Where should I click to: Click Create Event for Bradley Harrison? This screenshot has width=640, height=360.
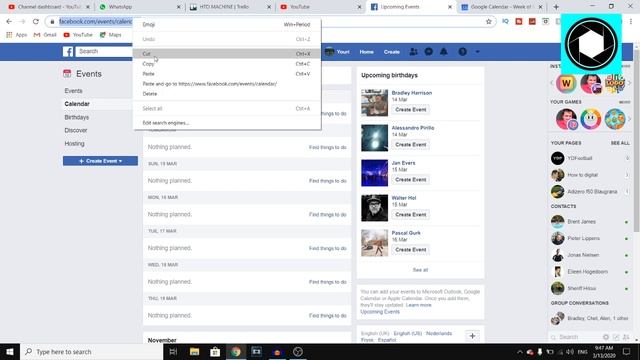pyautogui.click(x=411, y=109)
